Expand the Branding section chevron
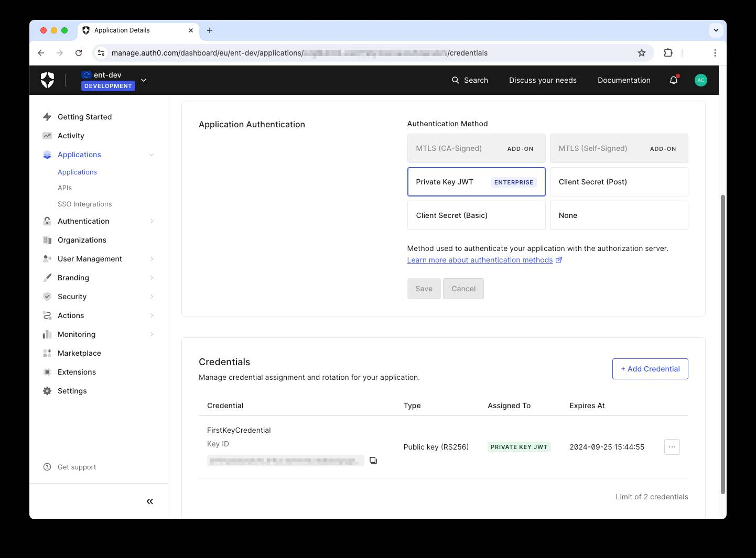Viewport: 756px width, 558px height. (152, 278)
